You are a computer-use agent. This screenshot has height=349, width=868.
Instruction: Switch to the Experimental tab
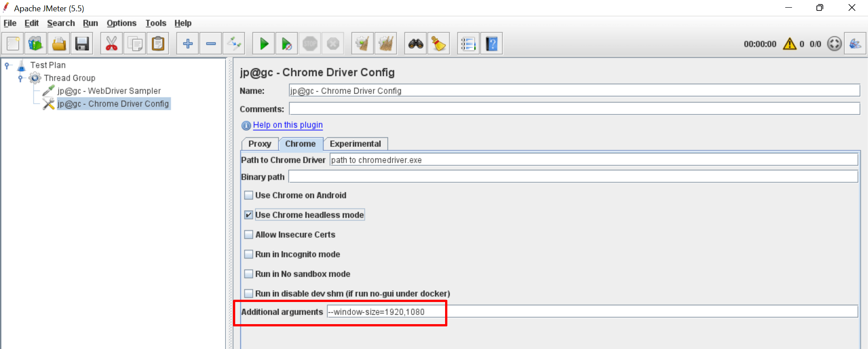point(356,144)
